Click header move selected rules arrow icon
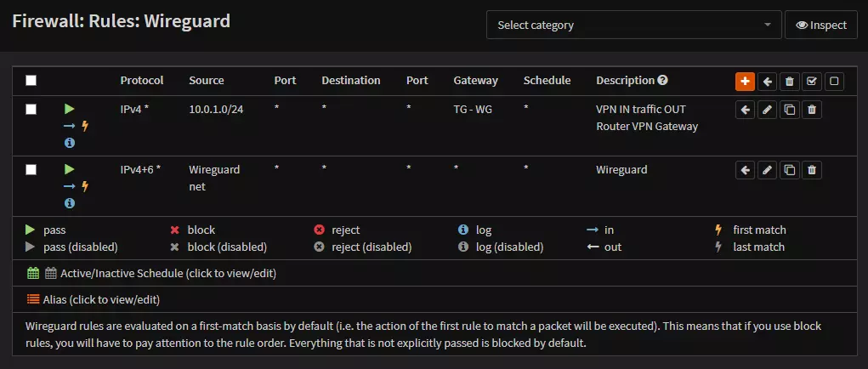 tap(767, 82)
